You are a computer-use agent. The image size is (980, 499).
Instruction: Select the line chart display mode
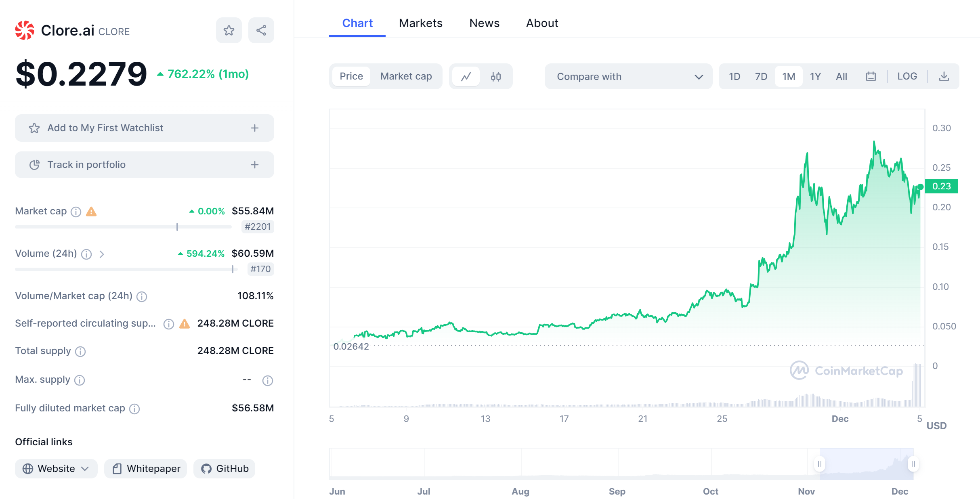[467, 76]
